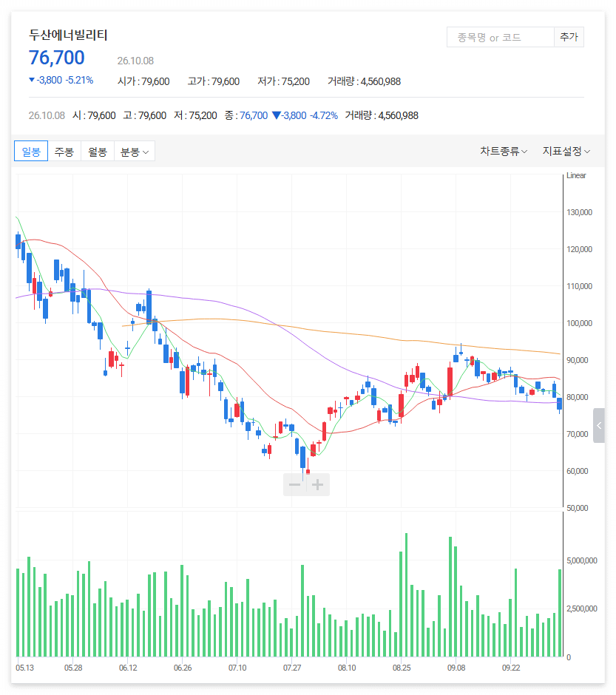The height and width of the screenshot is (695, 616).
Task: Click the 110,000 price axis label
Action: click(579, 286)
